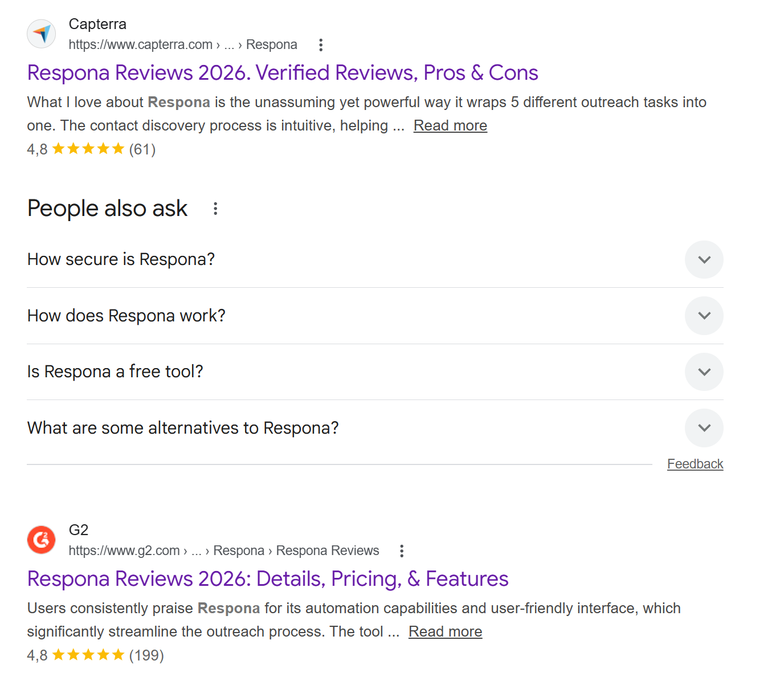
Task: Expand Is Respona a free tool?
Action: [x=704, y=372]
